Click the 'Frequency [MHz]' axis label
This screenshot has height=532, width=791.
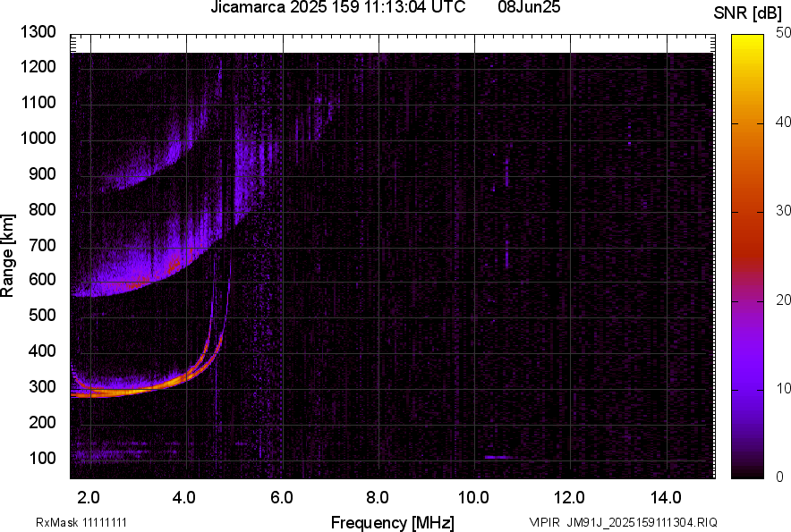tap(393, 522)
